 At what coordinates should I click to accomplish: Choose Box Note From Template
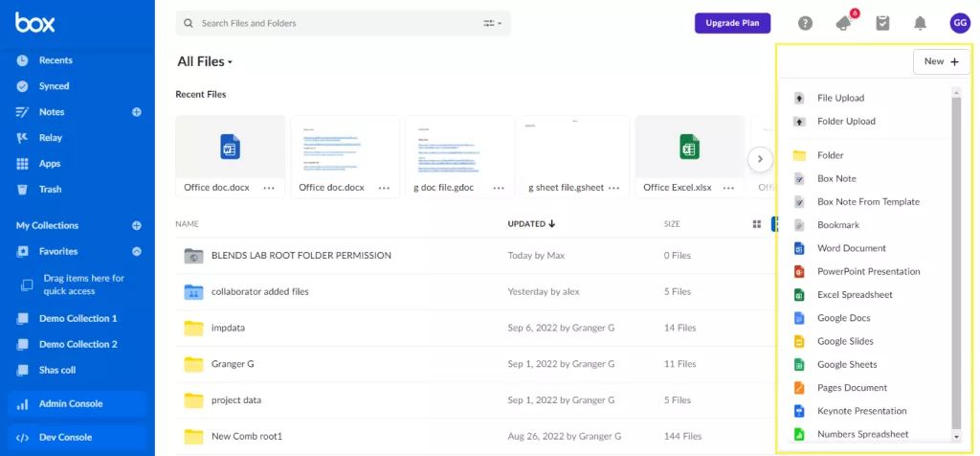point(868,202)
